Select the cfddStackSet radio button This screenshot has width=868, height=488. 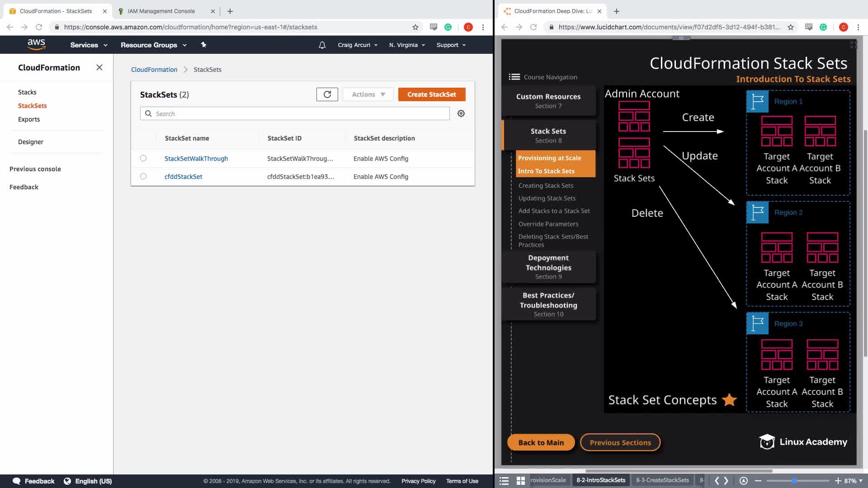coord(143,176)
